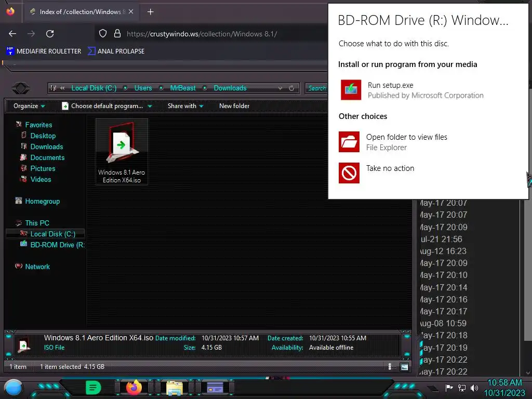Navigate to MrBeast breadcrumb
This screenshot has height=399, width=532.
(x=182, y=88)
